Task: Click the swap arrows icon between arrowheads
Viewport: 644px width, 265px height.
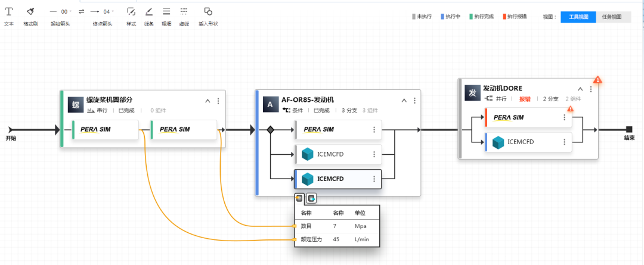Action: click(81, 11)
